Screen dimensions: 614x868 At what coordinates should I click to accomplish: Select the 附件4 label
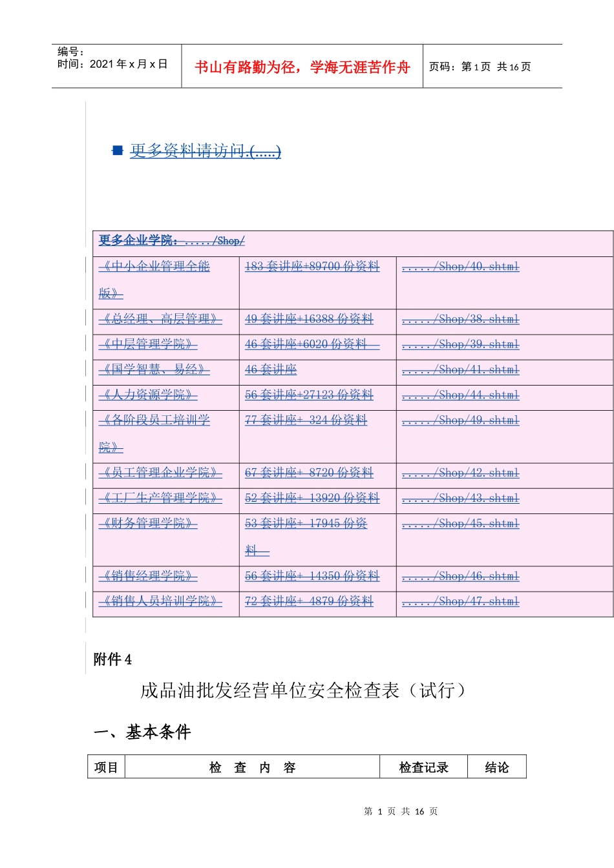click(112, 659)
